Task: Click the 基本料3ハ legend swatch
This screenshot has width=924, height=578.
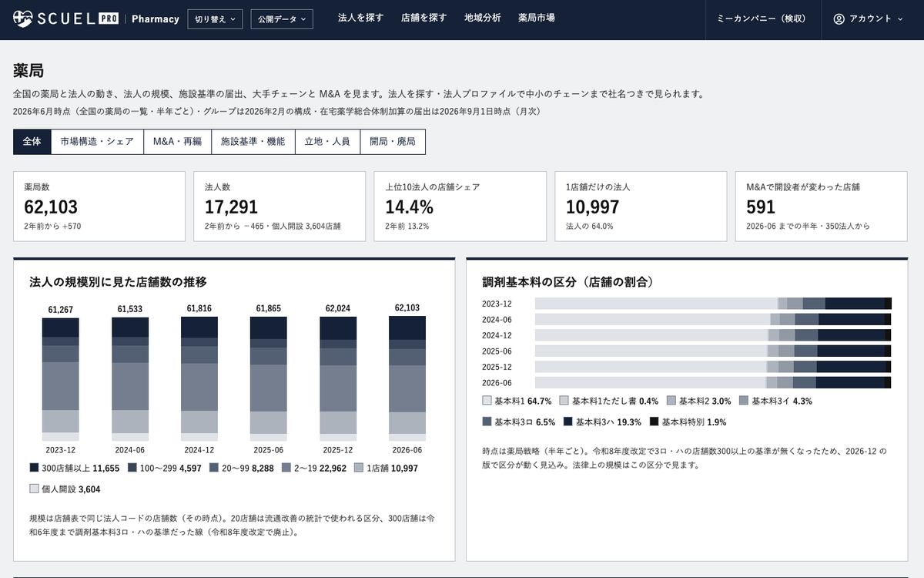Action: (x=568, y=422)
